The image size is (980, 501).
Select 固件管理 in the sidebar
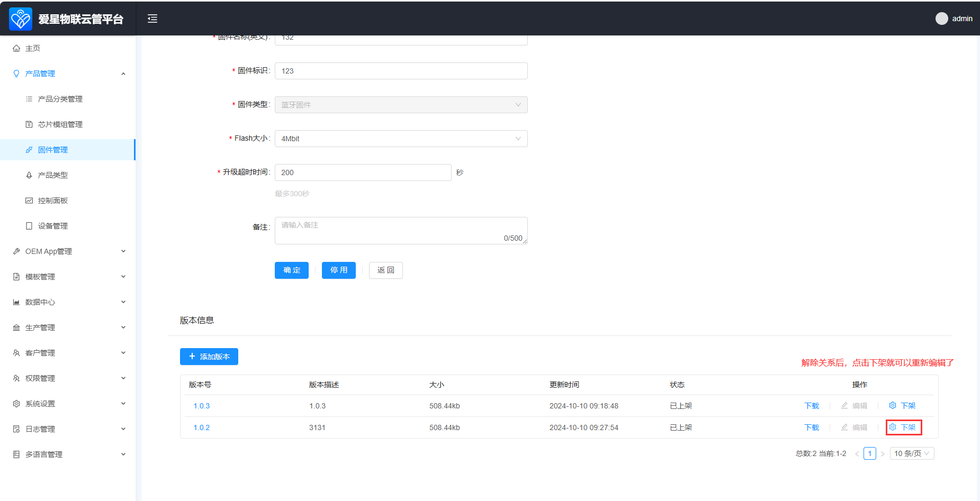68,150
